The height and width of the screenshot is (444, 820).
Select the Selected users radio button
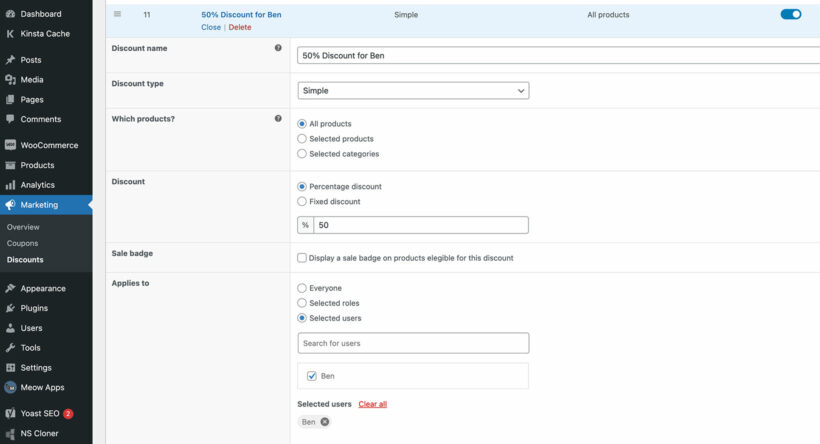pos(302,318)
